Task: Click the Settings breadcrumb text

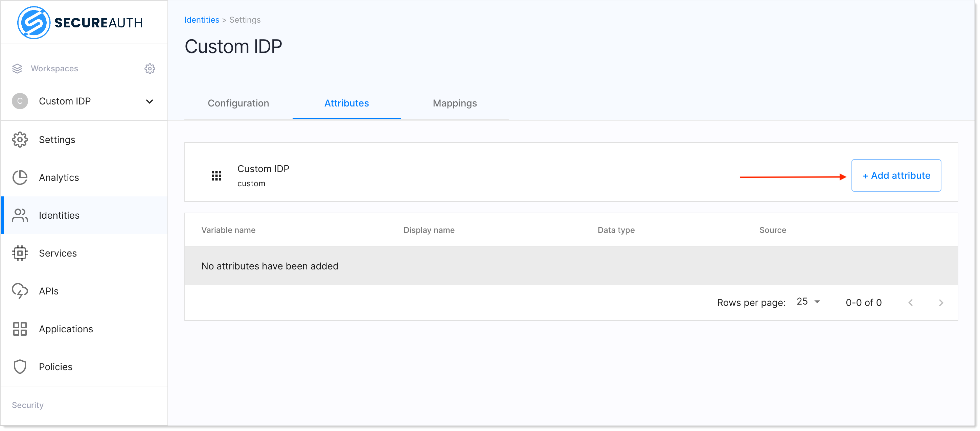Action: pyautogui.click(x=245, y=20)
